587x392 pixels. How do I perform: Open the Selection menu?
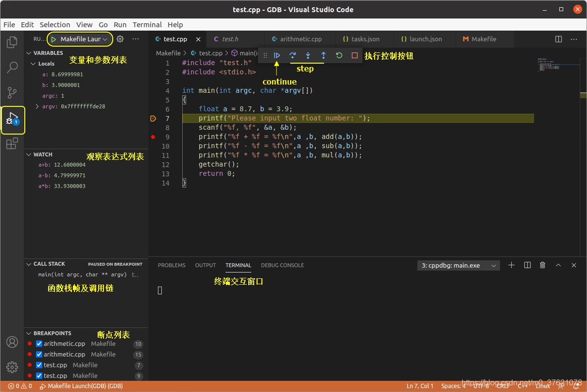(x=55, y=25)
